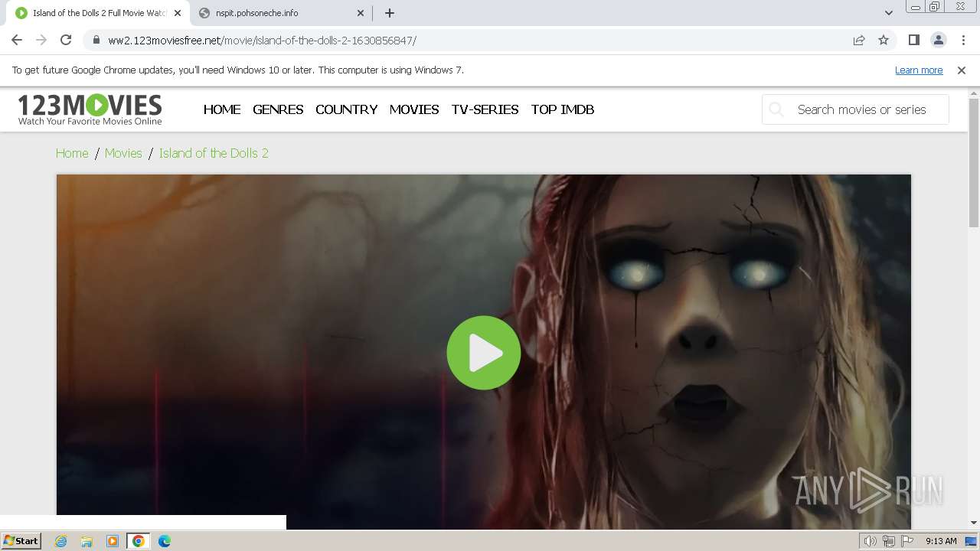
Task: Select Chrome icon in taskbar
Action: 139,541
